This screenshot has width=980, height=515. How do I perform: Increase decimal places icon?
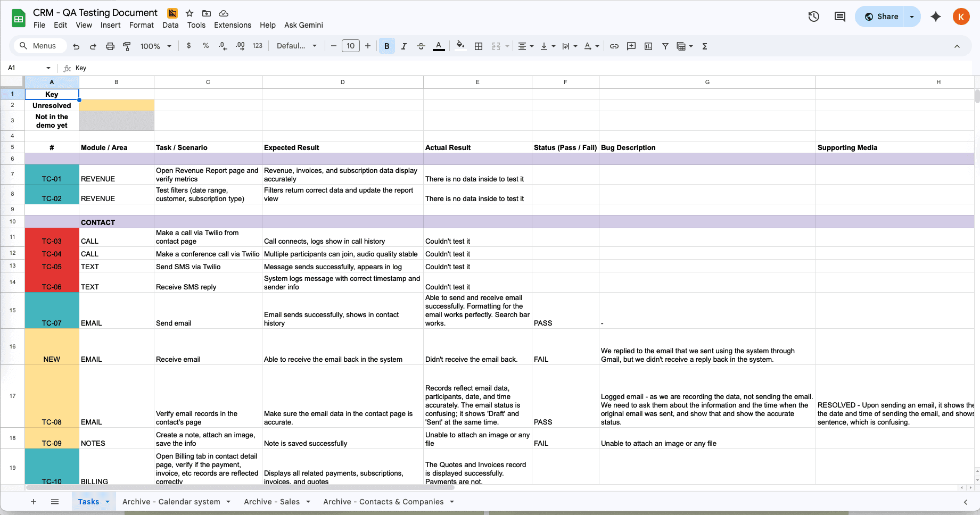[241, 46]
